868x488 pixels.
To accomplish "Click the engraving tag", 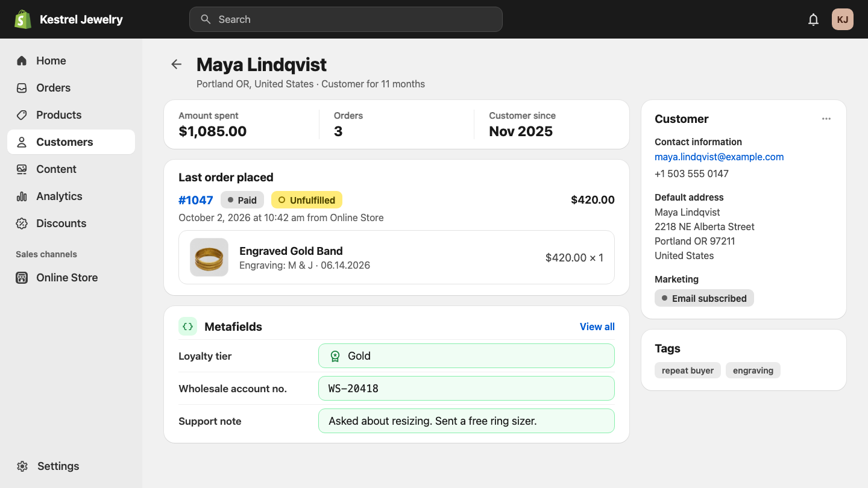I will [x=753, y=371].
